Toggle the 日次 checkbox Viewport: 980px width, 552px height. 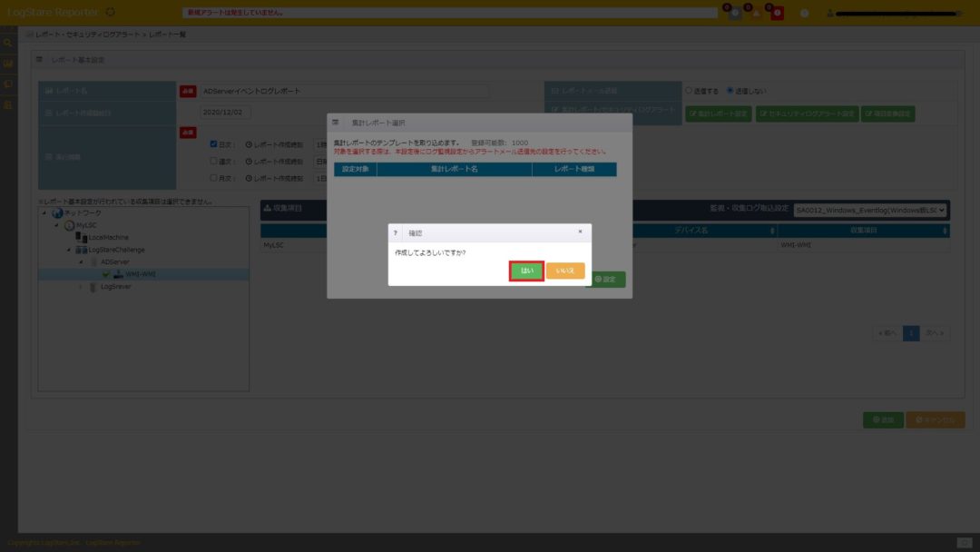[x=214, y=143]
